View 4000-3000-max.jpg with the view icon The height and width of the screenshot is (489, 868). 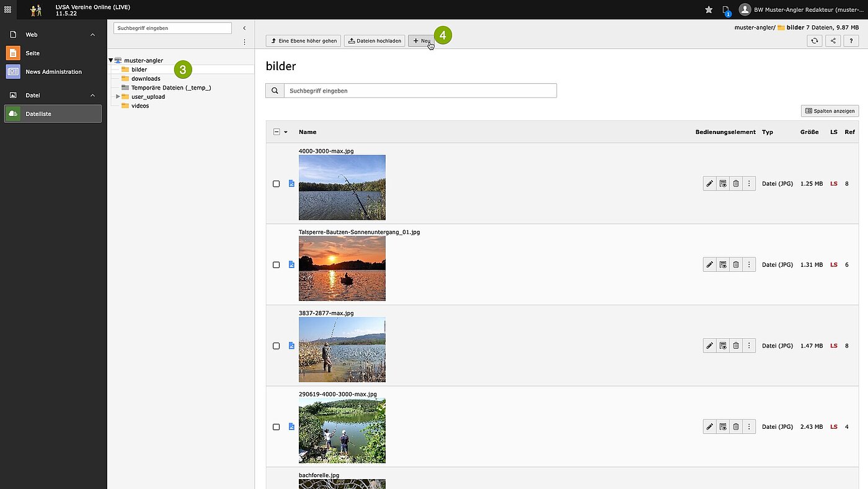[723, 184]
